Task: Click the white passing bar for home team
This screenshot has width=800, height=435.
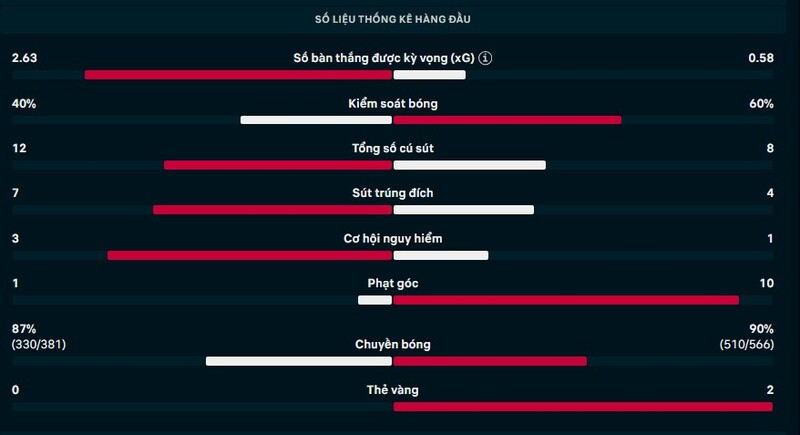Action: tap(299, 361)
